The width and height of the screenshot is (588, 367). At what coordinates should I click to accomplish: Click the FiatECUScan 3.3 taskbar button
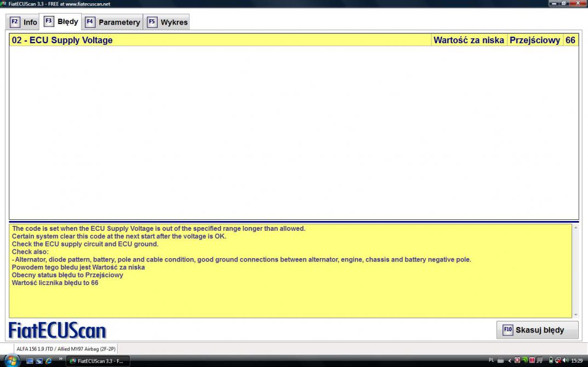(97, 361)
